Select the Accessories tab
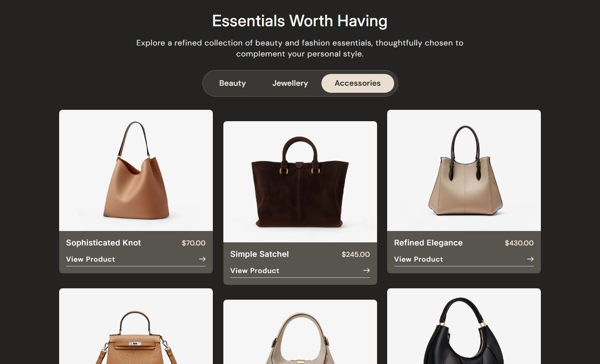The width and height of the screenshot is (600, 364). point(358,83)
